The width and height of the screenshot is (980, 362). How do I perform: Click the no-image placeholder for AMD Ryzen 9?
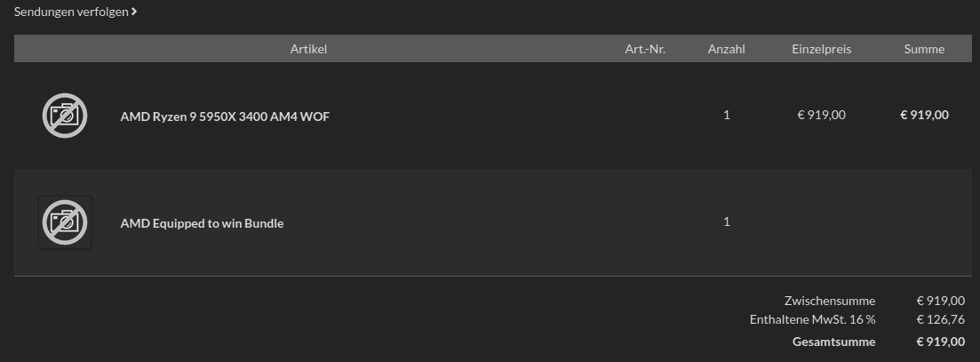click(x=64, y=116)
